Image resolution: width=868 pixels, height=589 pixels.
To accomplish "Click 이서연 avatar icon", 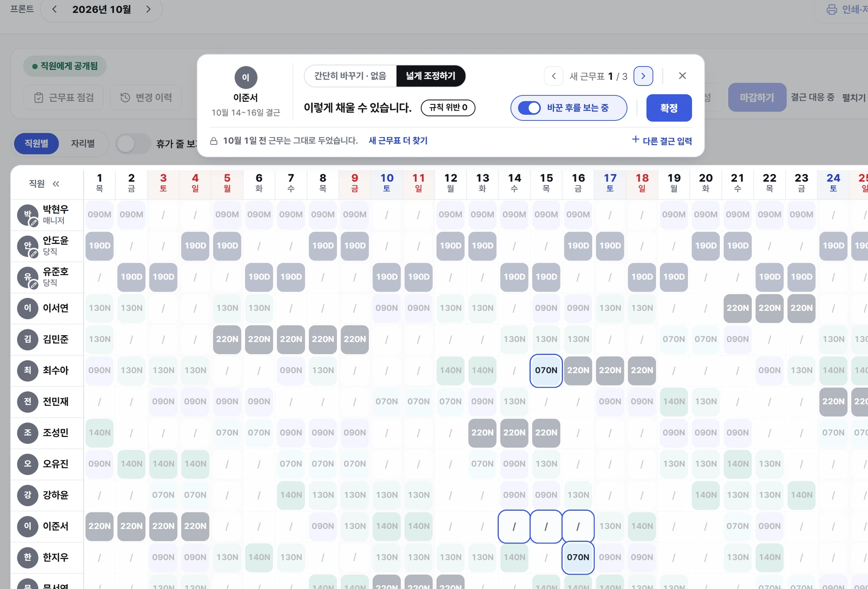I will 27,308.
